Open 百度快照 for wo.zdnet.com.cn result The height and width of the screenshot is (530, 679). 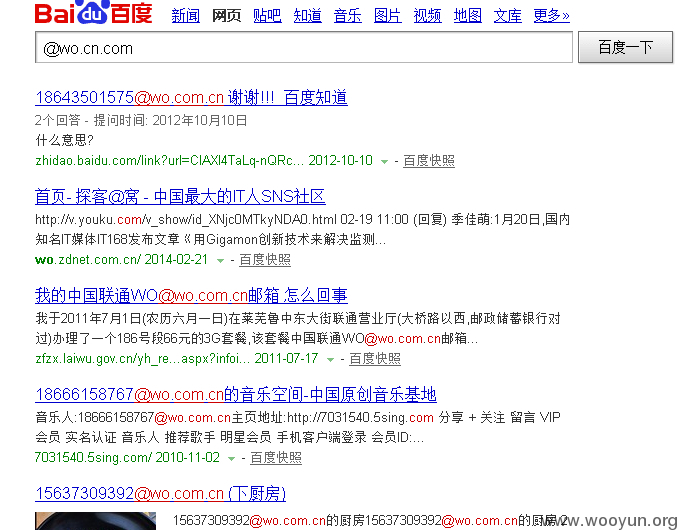click(265, 260)
